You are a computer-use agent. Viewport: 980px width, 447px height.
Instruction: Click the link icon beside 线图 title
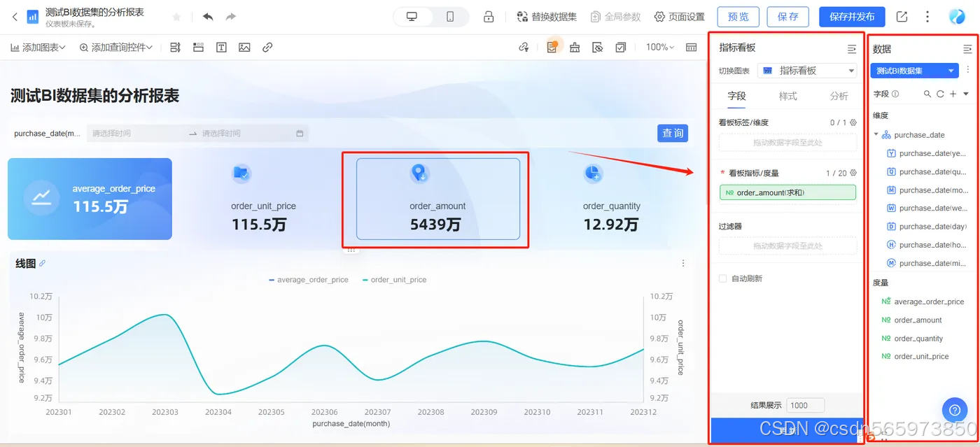(42, 264)
